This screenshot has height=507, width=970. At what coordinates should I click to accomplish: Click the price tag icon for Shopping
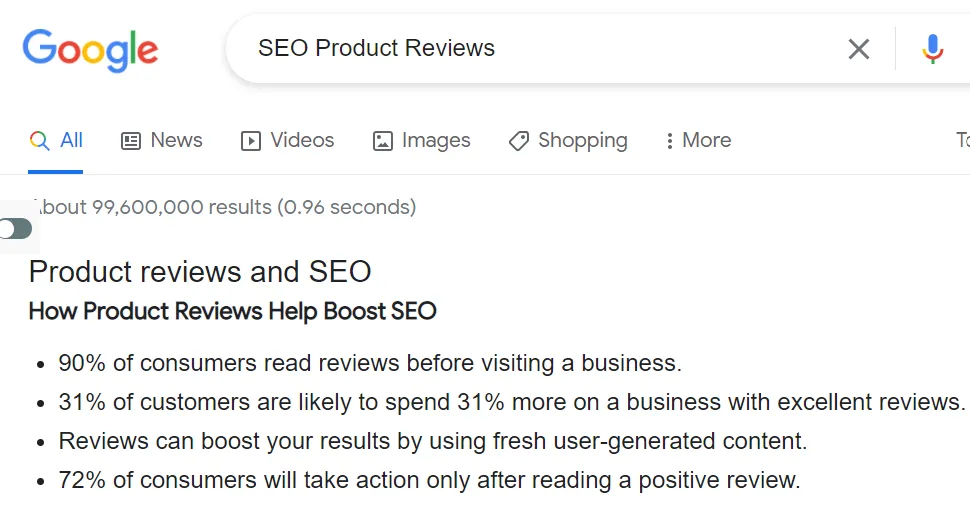tap(518, 141)
